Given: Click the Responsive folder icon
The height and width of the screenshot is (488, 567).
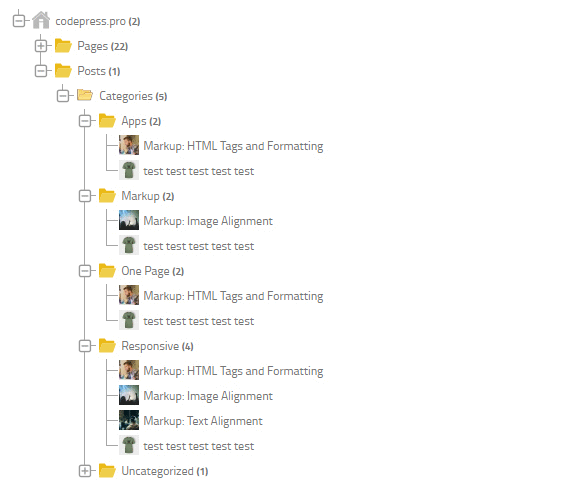Looking at the screenshot, I should pyautogui.click(x=107, y=346).
